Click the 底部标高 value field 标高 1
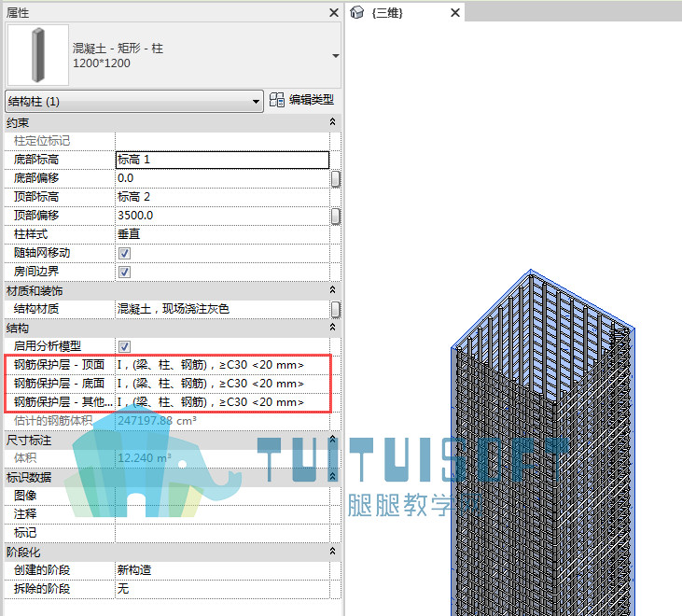 click(222, 160)
